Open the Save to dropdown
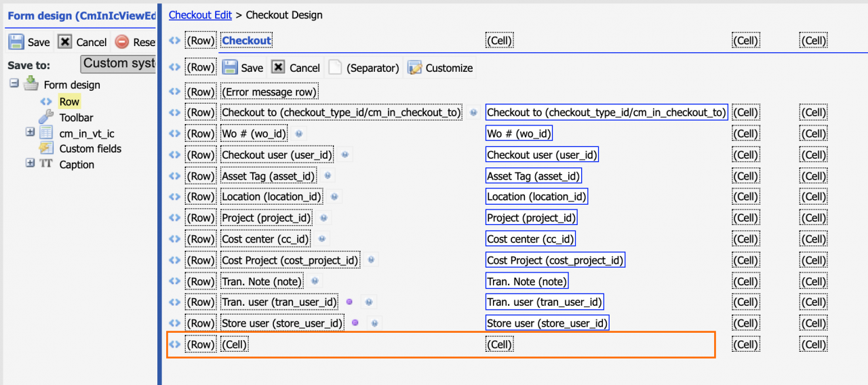 click(x=119, y=64)
